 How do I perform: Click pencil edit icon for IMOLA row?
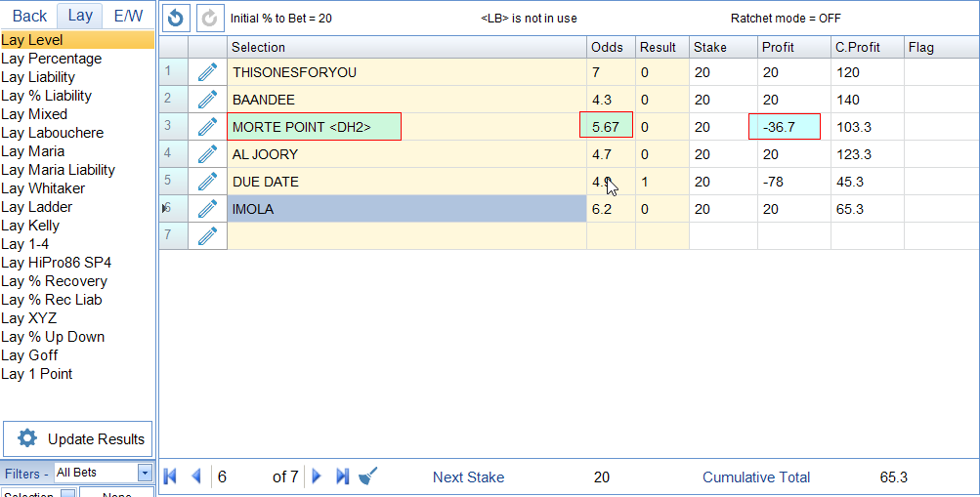[207, 209]
